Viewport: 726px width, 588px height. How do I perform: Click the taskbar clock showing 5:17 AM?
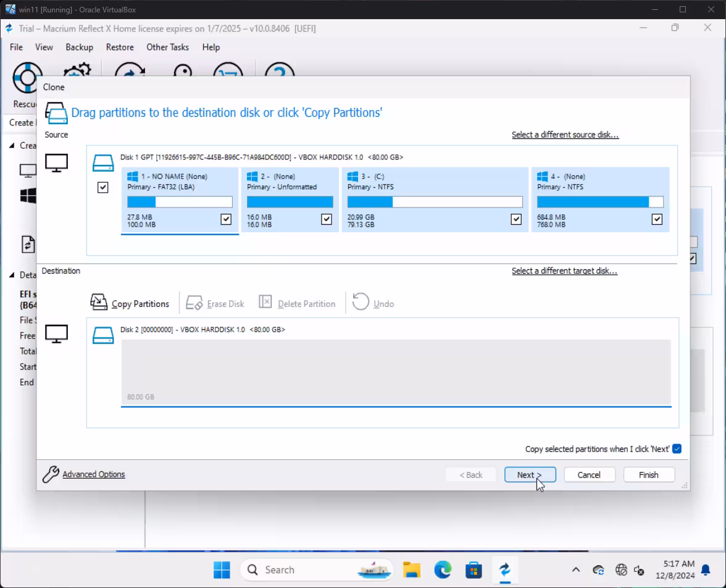click(675, 570)
